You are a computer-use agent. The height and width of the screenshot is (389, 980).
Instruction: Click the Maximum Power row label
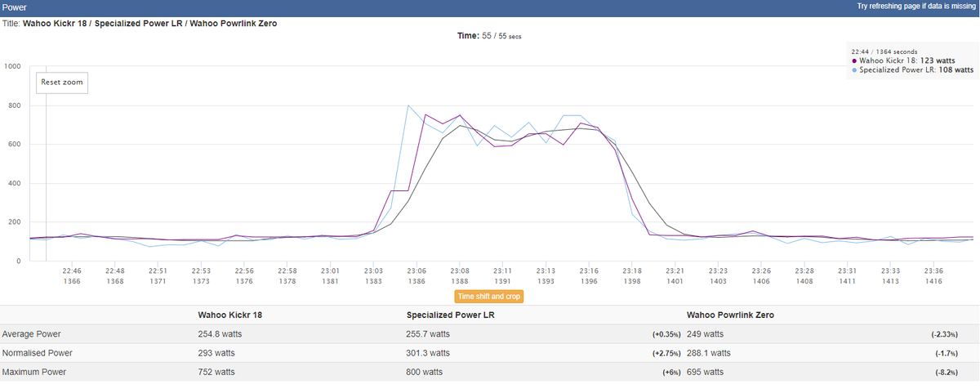34,372
